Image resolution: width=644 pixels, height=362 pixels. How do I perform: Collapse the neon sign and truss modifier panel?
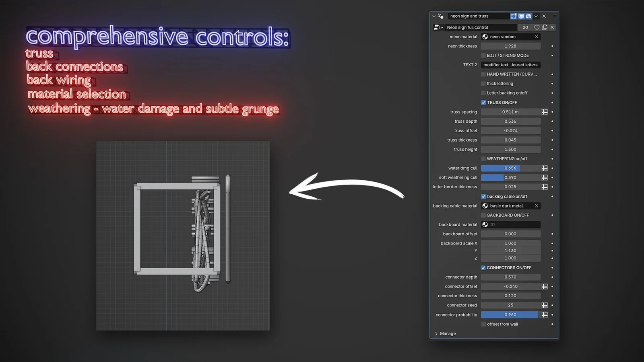434,16
